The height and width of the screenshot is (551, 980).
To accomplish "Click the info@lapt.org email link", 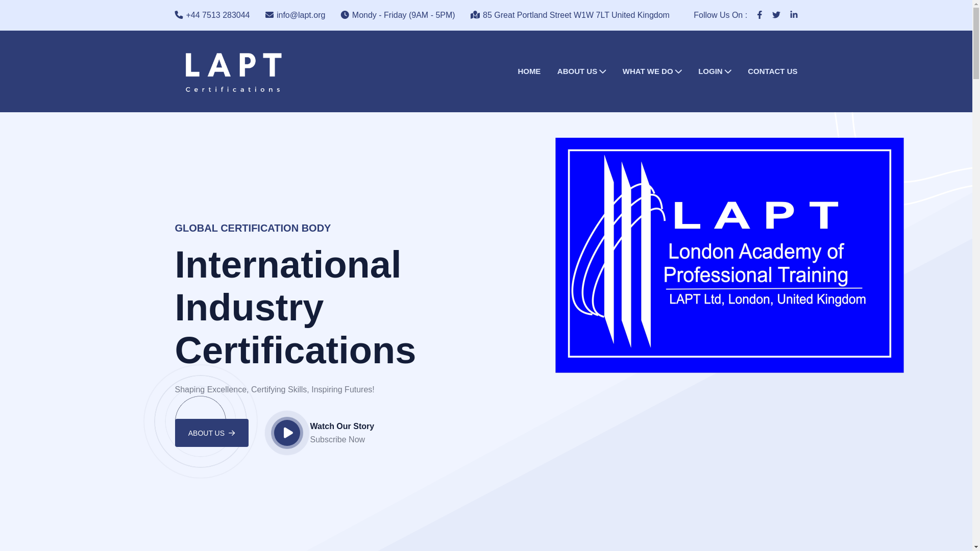I will point(301,15).
